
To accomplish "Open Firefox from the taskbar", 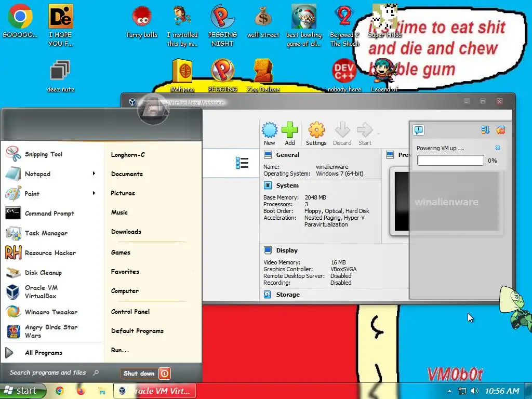I will (x=81, y=391).
